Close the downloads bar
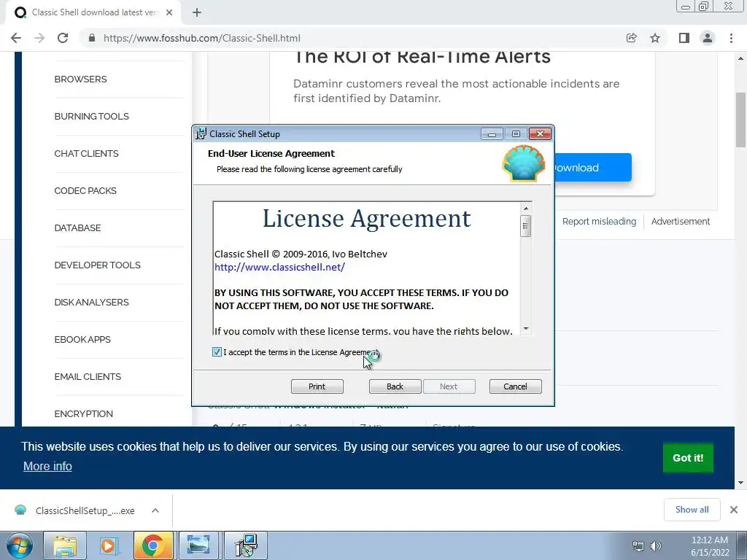Image resolution: width=747 pixels, height=560 pixels. (x=734, y=510)
